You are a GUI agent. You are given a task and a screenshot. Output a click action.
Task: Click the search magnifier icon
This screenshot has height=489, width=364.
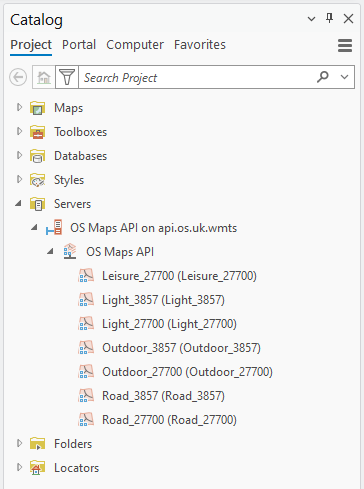[323, 77]
